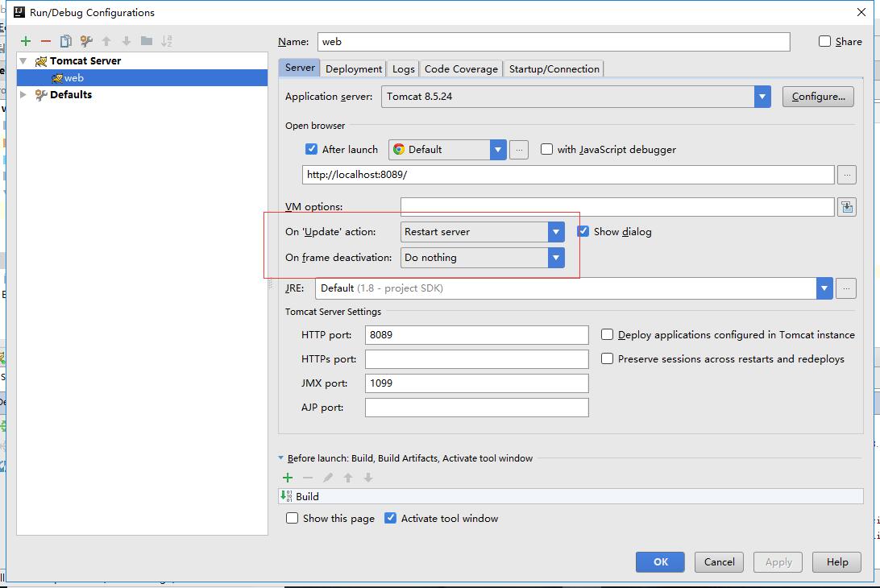
Task: Move configuration down arrow in left toolbar
Action: (127, 41)
